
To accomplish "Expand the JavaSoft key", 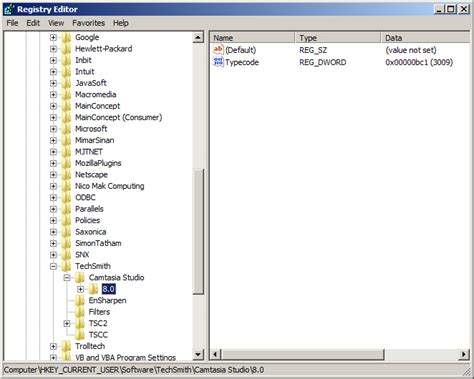I will [53, 83].
